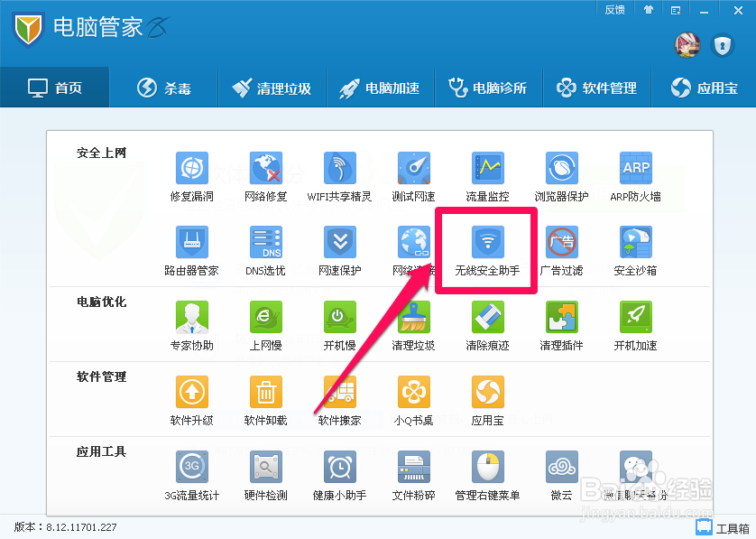The image size is (756, 539).
Task: Open the 电脑诊所 tab
Action: point(488,88)
